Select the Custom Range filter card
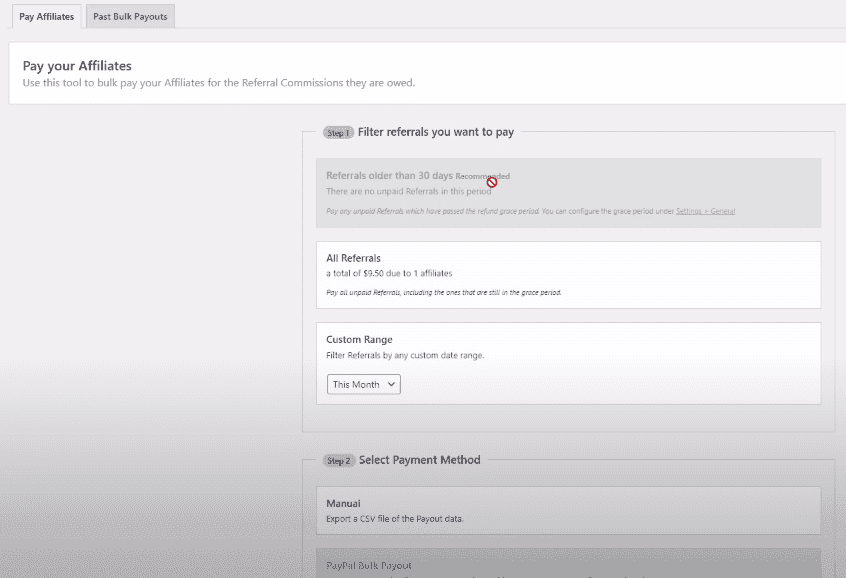 (568, 340)
